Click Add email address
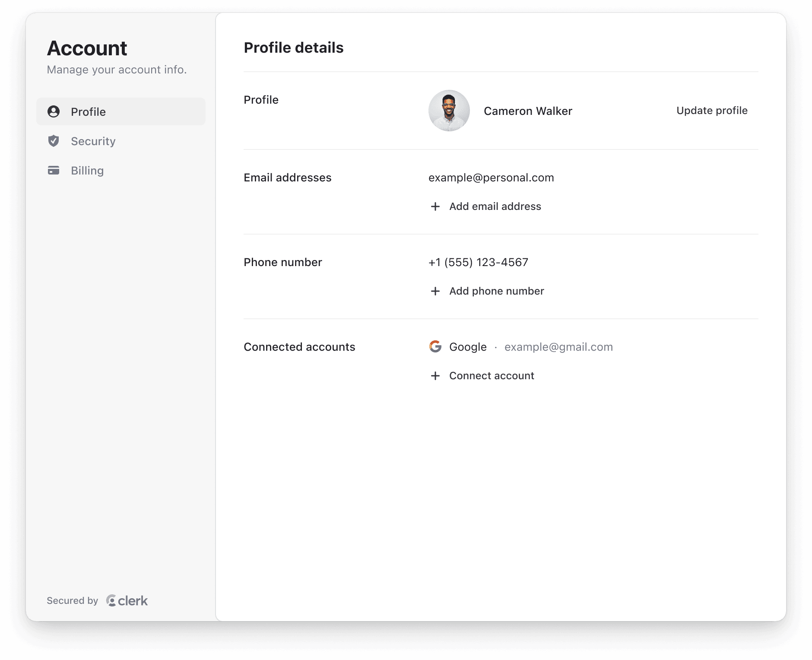The image size is (812, 660). click(x=495, y=206)
